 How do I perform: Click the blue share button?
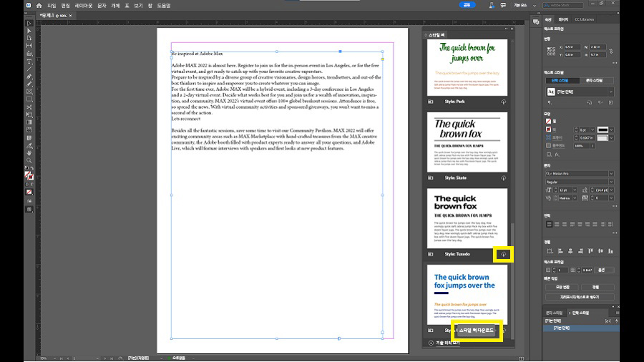coord(467,5)
